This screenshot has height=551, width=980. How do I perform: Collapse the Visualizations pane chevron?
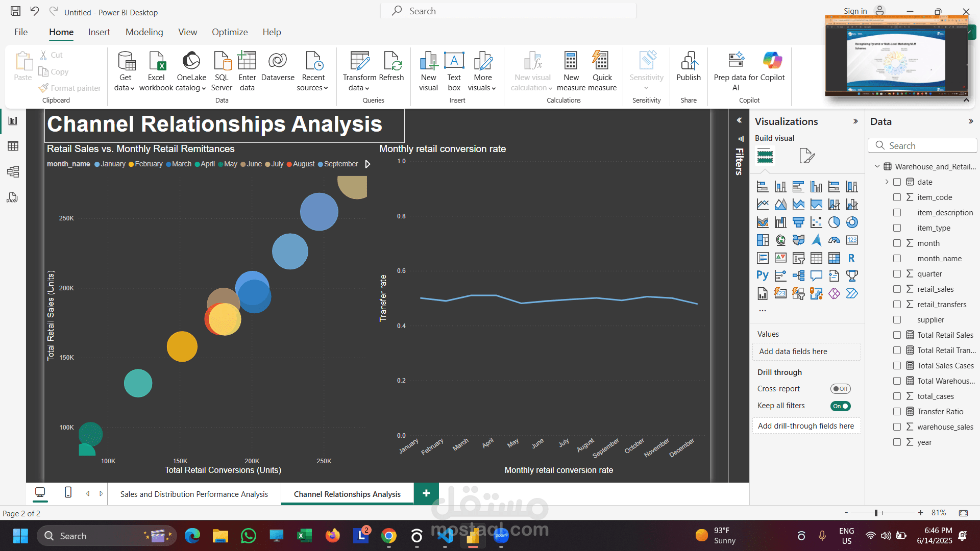coord(855,121)
